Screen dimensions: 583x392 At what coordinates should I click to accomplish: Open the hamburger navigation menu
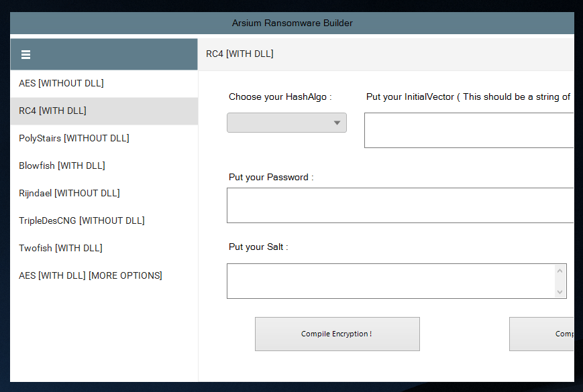point(25,54)
